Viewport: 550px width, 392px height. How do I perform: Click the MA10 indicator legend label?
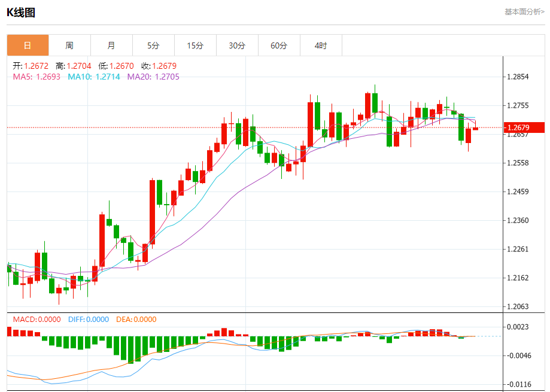click(x=94, y=77)
